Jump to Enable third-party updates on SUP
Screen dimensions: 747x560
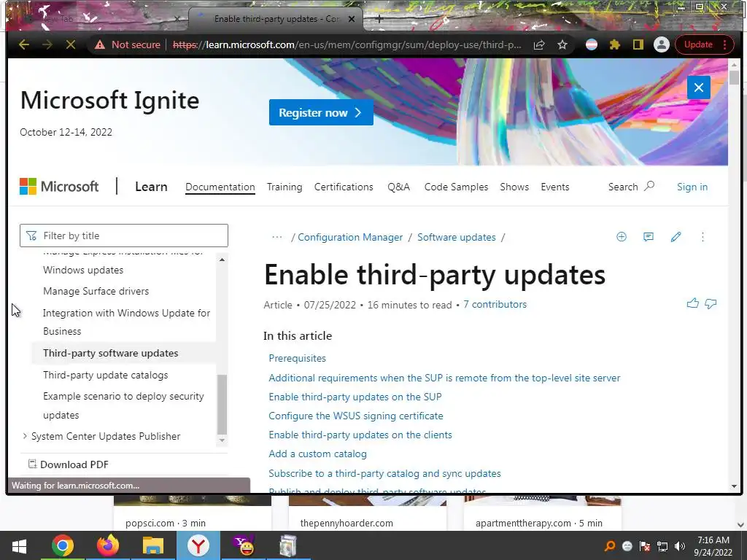point(355,397)
